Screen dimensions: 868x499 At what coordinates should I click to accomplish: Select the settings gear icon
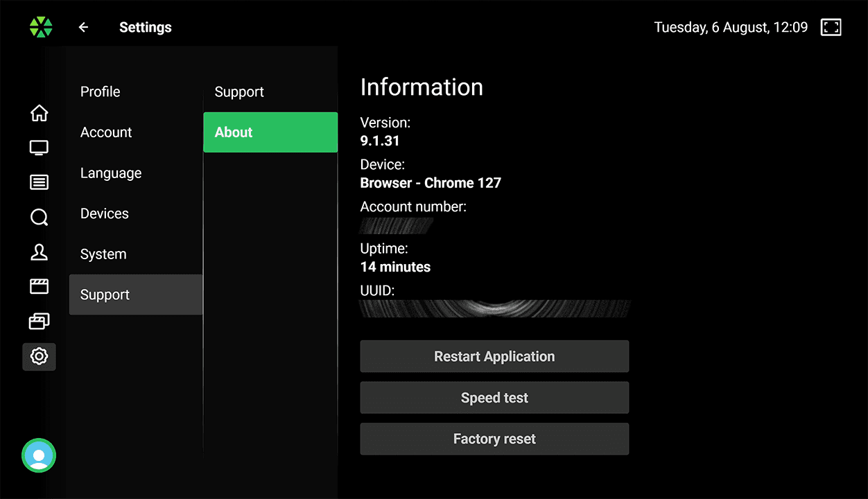click(x=40, y=356)
